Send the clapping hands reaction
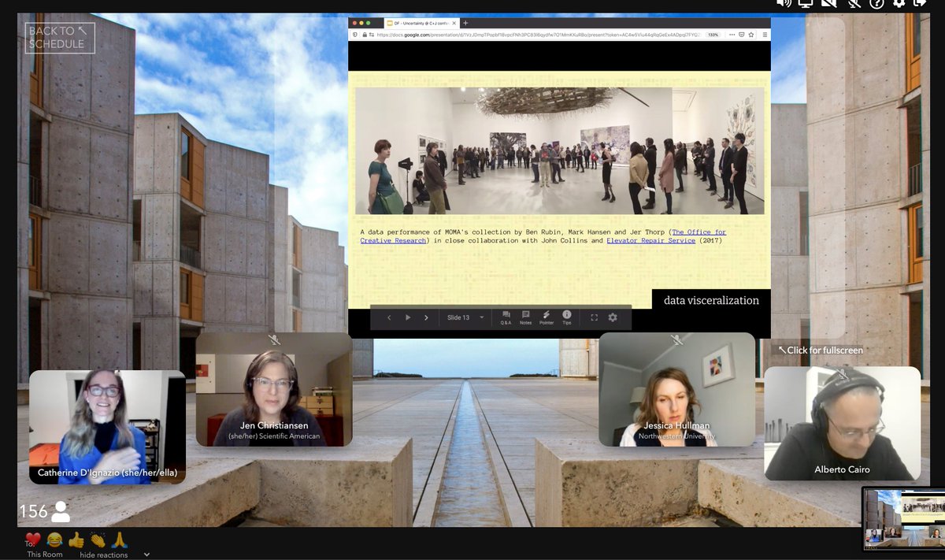 pos(98,540)
